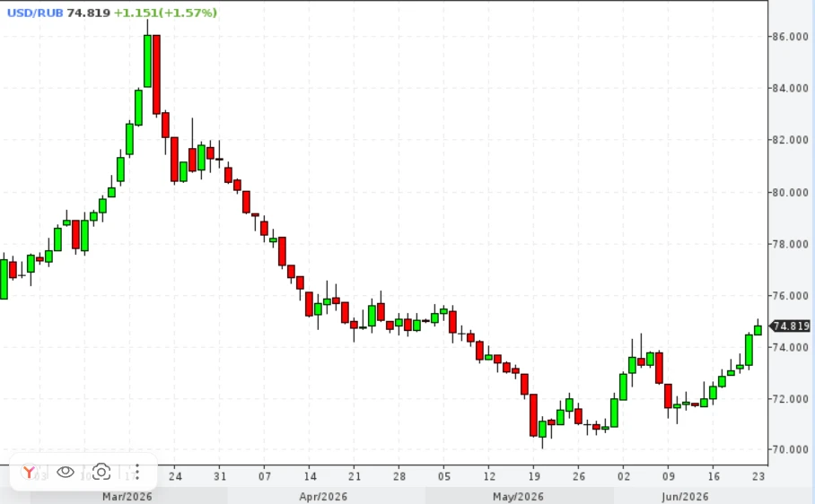Click the 82.000 price axis label
Image resolution: width=815 pixels, height=504 pixels.
click(791, 140)
